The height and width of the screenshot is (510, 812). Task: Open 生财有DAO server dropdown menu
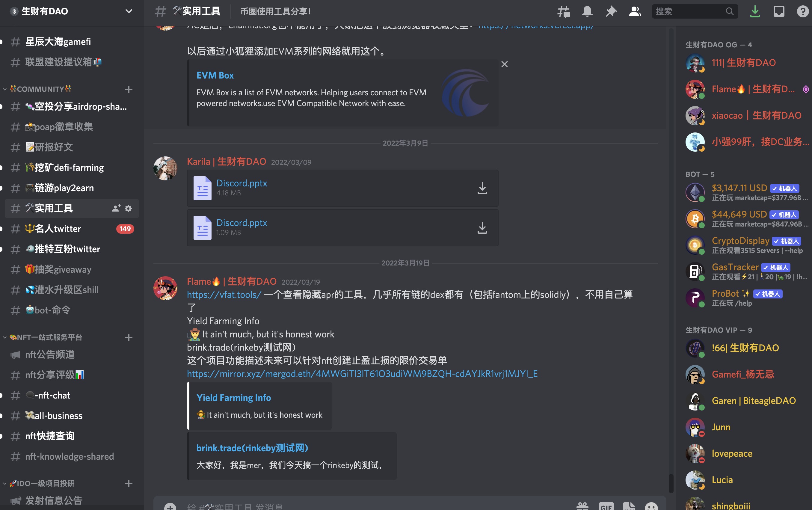(129, 11)
